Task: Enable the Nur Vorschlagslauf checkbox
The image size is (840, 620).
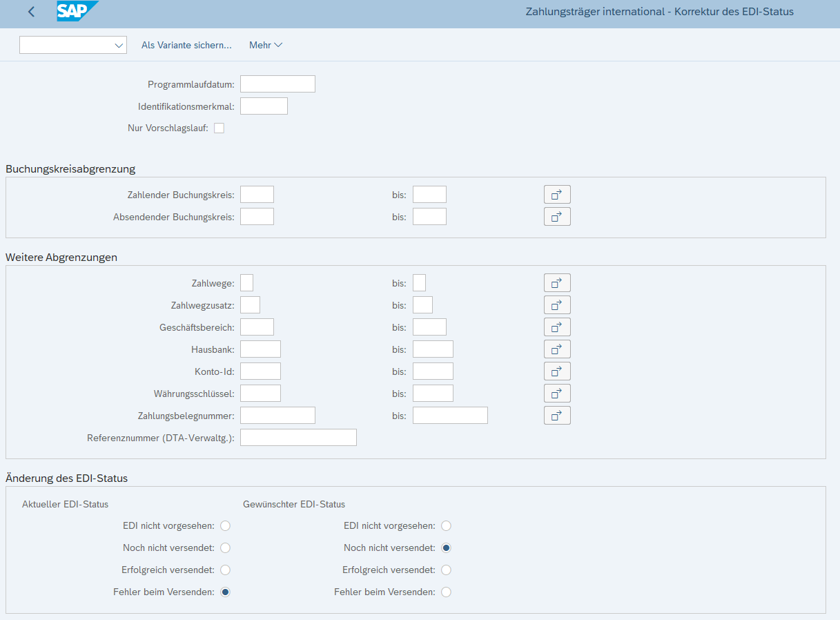Action: point(219,128)
